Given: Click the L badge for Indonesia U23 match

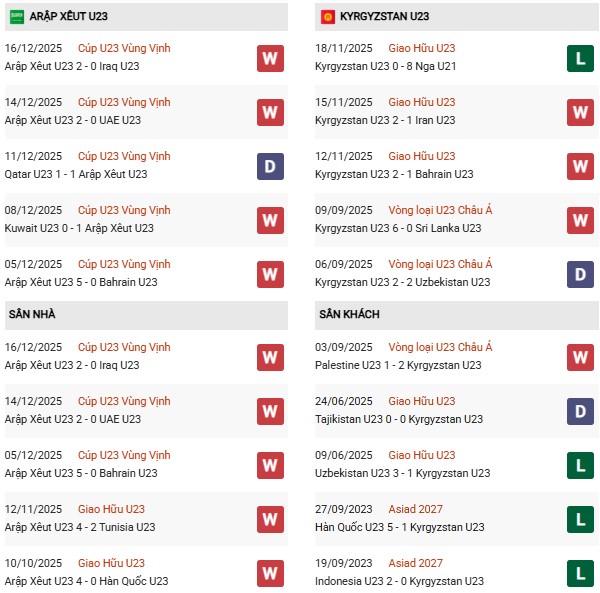Looking at the screenshot, I should 580,573.
